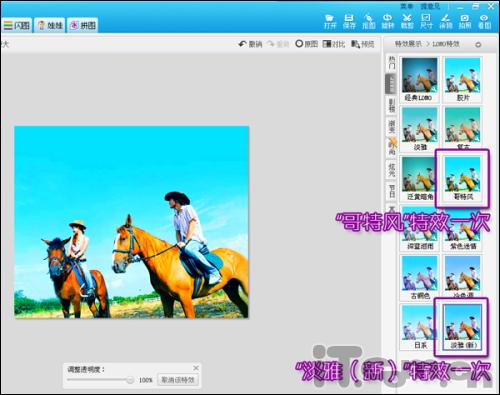Click the 特效展示 breadcrumb link
Viewport: 500px width, 395px height.
click(408, 44)
